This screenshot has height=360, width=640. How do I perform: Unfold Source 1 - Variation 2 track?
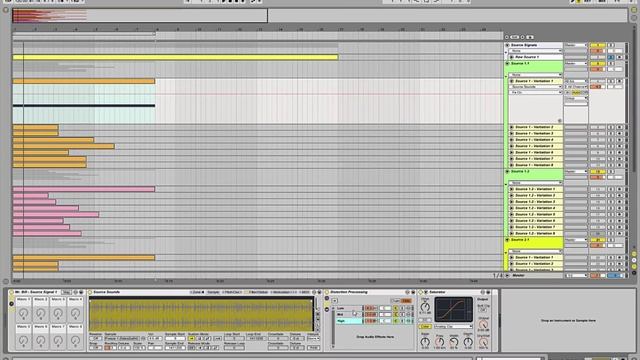click(x=511, y=127)
